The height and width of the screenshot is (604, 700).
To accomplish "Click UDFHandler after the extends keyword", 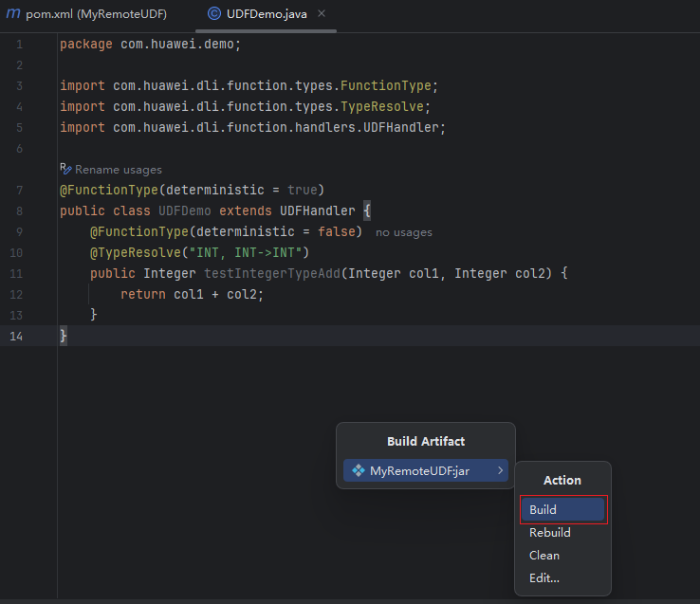I will pos(318,210).
